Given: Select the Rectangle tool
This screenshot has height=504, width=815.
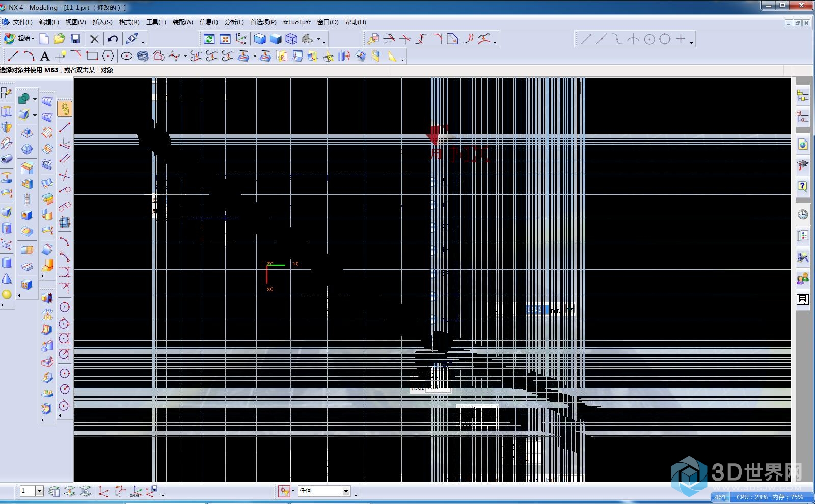Looking at the screenshot, I should click(92, 56).
